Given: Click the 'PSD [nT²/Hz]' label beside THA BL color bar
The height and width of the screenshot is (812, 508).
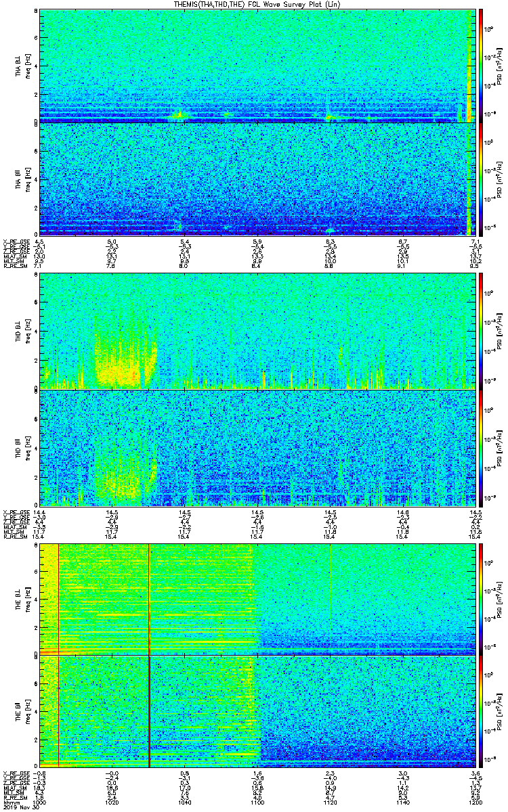Looking at the screenshot, I should click(499, 66).
